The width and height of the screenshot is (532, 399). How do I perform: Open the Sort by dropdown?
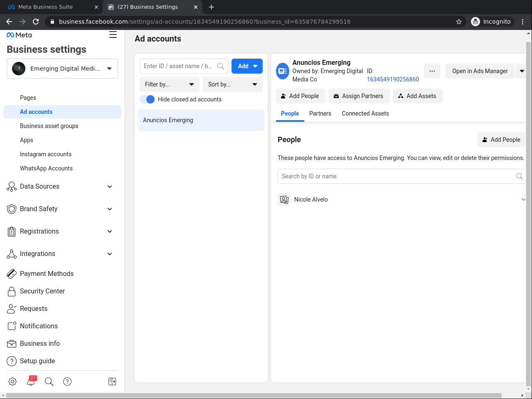tap(233, 84)
